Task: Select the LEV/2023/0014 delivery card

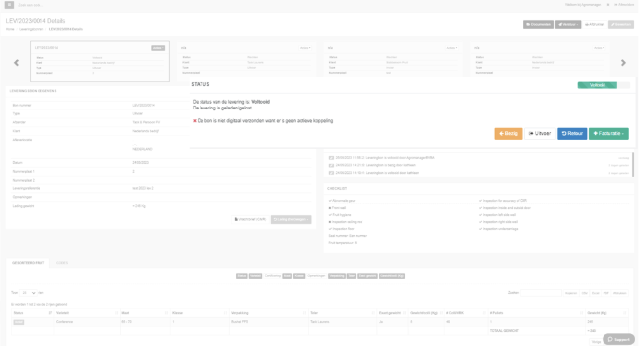Action: click(x=100, y=61)
